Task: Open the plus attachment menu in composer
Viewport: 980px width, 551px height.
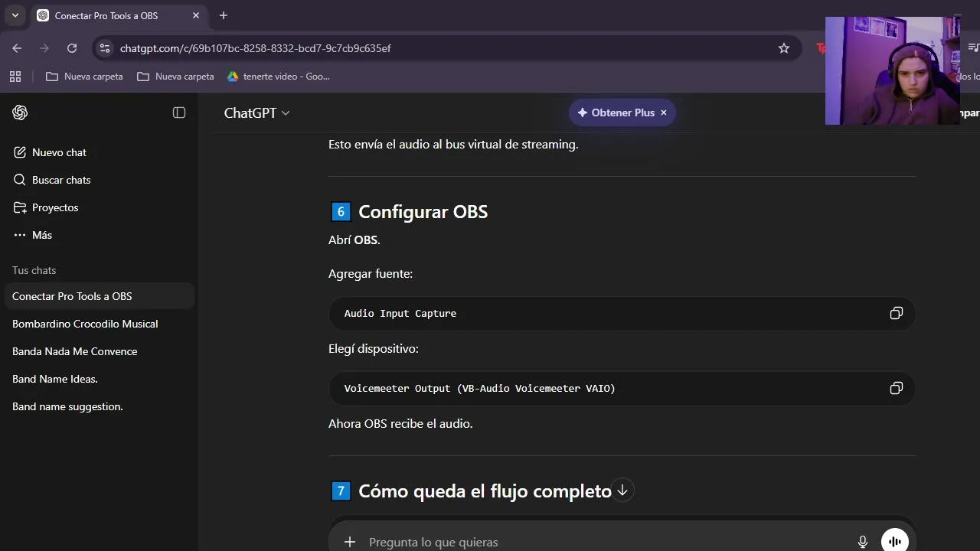Action: pos(350,542)
